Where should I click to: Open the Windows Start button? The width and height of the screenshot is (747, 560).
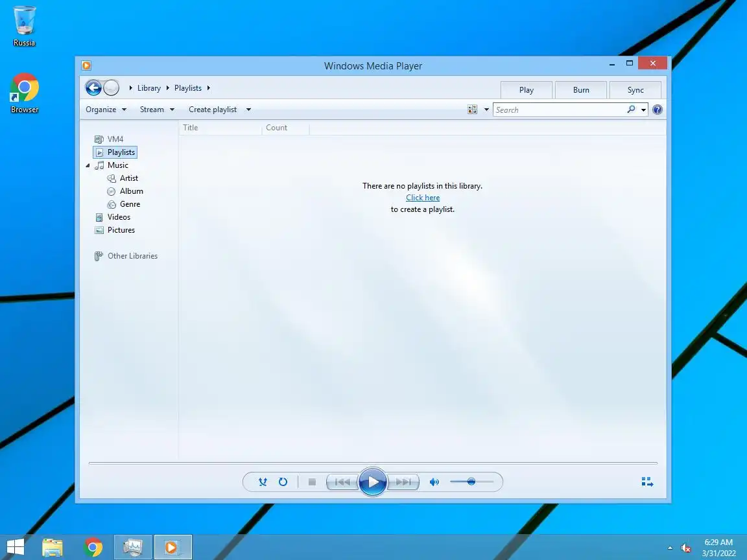pyautogui.click(x=16, y=547)
